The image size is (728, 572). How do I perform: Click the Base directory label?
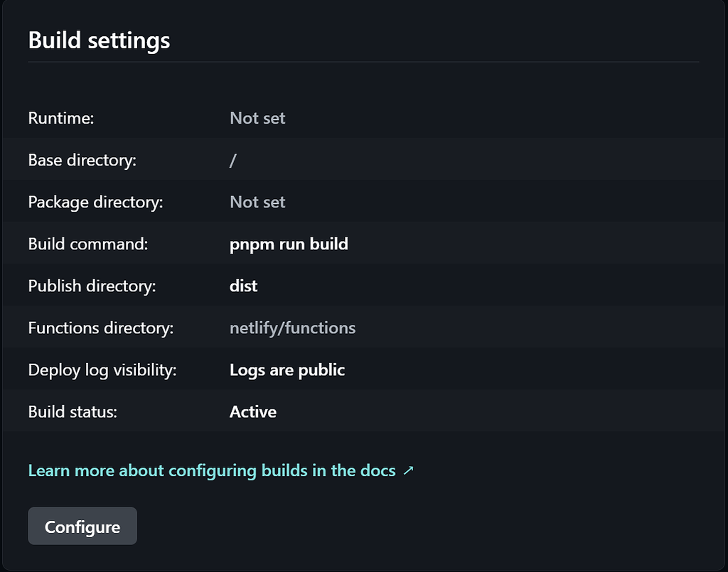click(x=82, y=160)
